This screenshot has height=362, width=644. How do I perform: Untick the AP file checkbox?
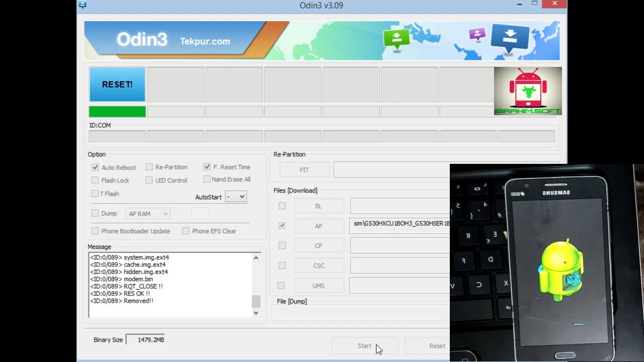282,226
